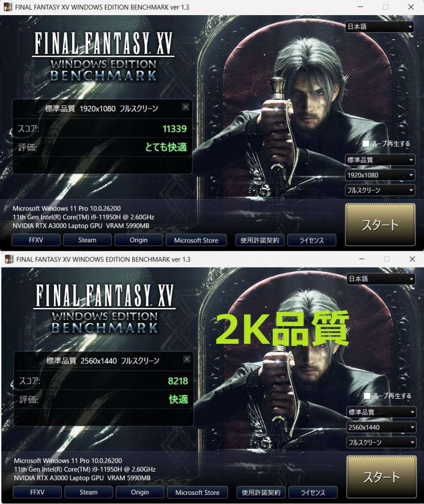This screenshot has width=424, height=504.
Task: Enable ループ再生する checkbox in upper window
Action: click(366, 144)
